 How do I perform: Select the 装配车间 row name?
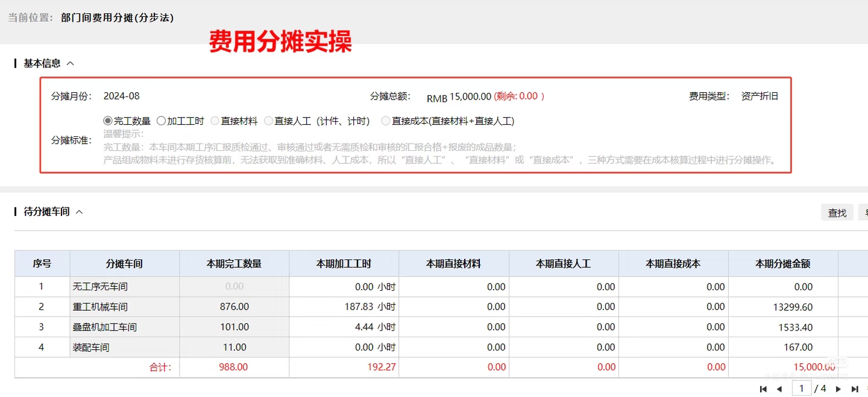[91, 348]
